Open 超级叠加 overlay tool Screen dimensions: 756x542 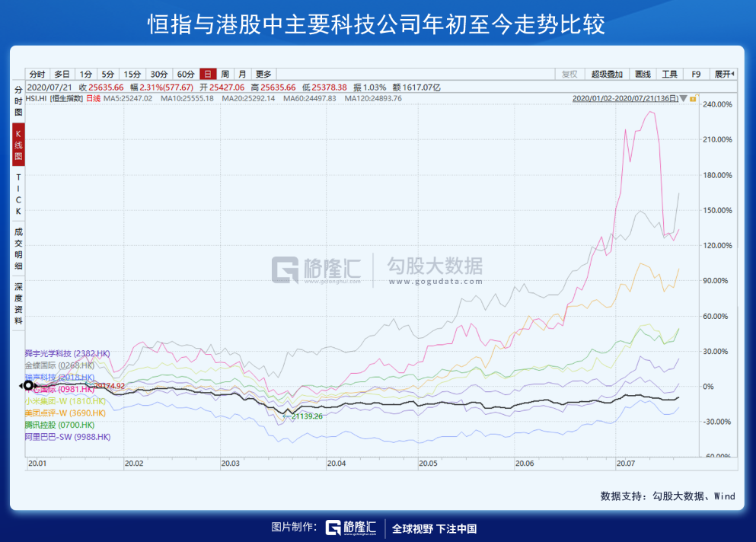[607, 74]
